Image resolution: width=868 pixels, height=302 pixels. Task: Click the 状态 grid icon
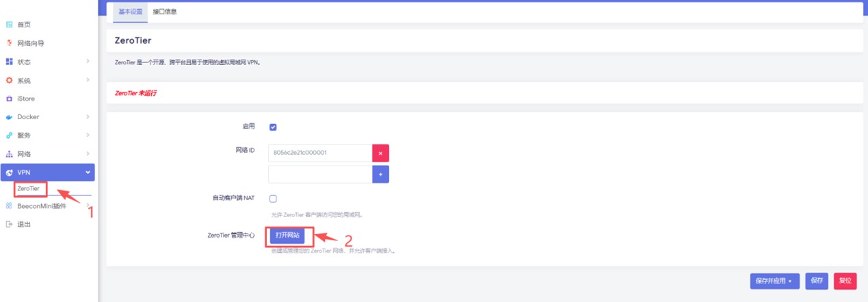(10, 62)
